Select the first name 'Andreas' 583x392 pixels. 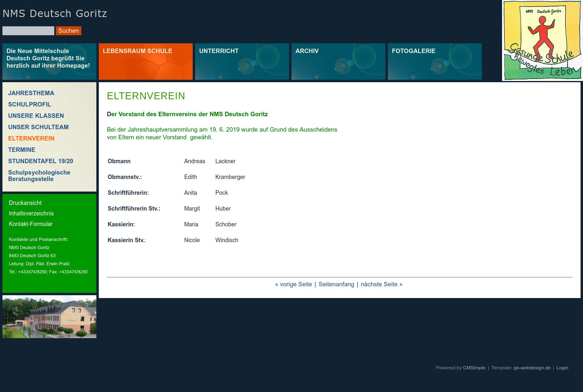pyautogui.click(x=195, y=161)
